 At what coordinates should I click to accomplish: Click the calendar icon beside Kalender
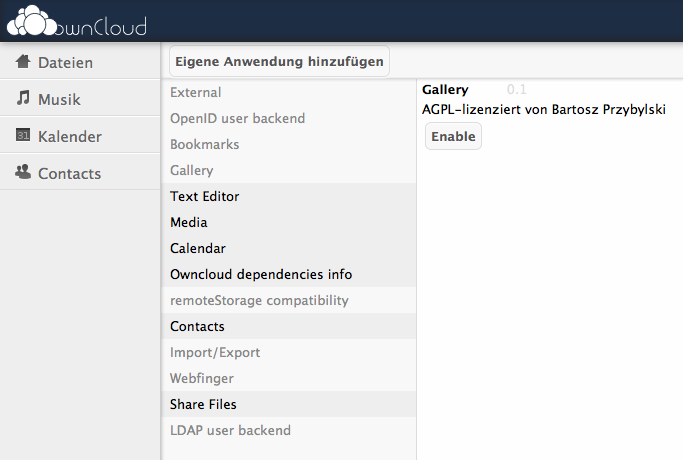point(23,136)
